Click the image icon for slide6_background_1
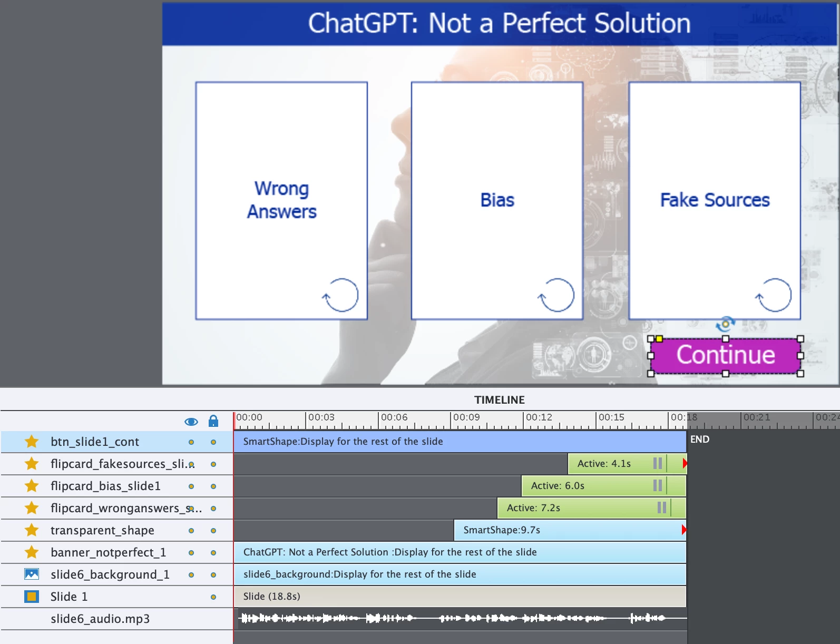The height and width of the screenshot is (644, 840). 32,574
